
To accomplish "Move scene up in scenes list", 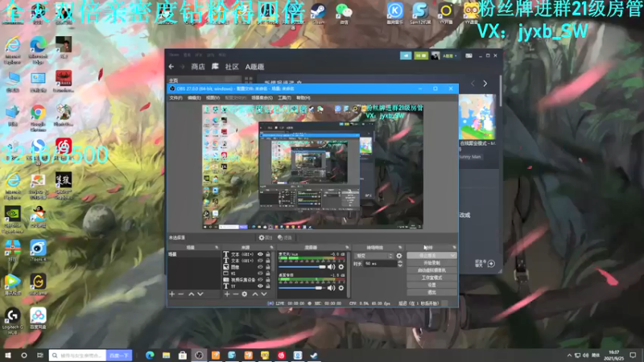I will click(x=192, y=294).
